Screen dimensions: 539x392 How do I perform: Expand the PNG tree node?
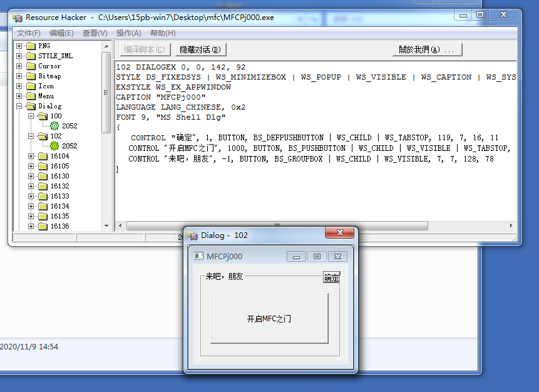19,46
